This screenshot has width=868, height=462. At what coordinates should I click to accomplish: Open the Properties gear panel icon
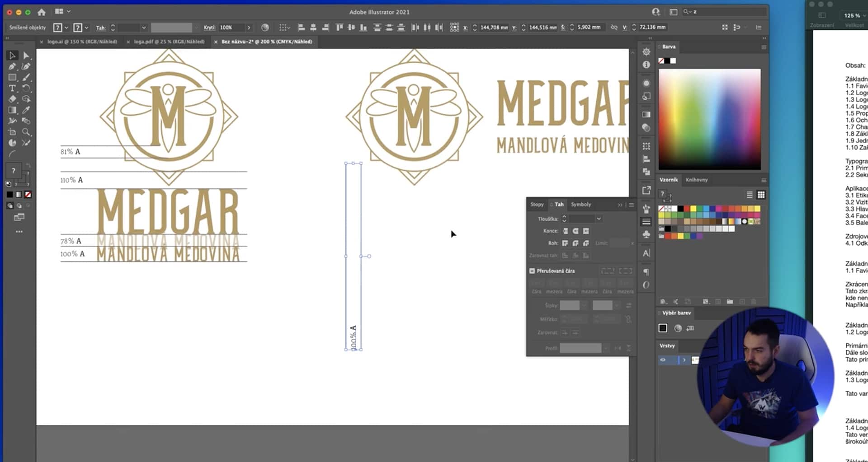click(x=646, y=52)
